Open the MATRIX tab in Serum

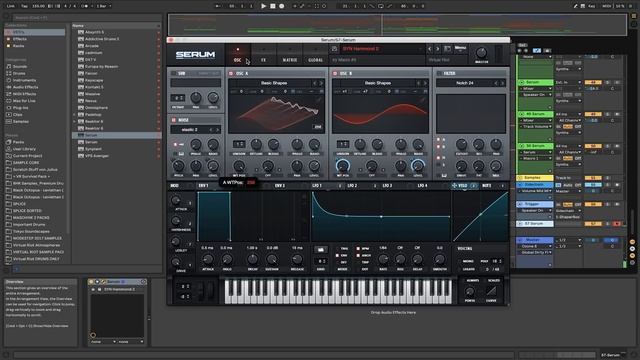[x=290, y=55]
